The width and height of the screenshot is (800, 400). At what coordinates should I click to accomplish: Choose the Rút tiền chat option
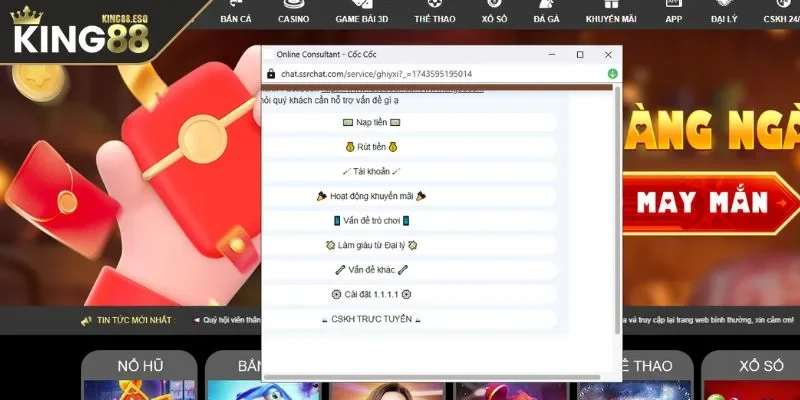[371, 147]
